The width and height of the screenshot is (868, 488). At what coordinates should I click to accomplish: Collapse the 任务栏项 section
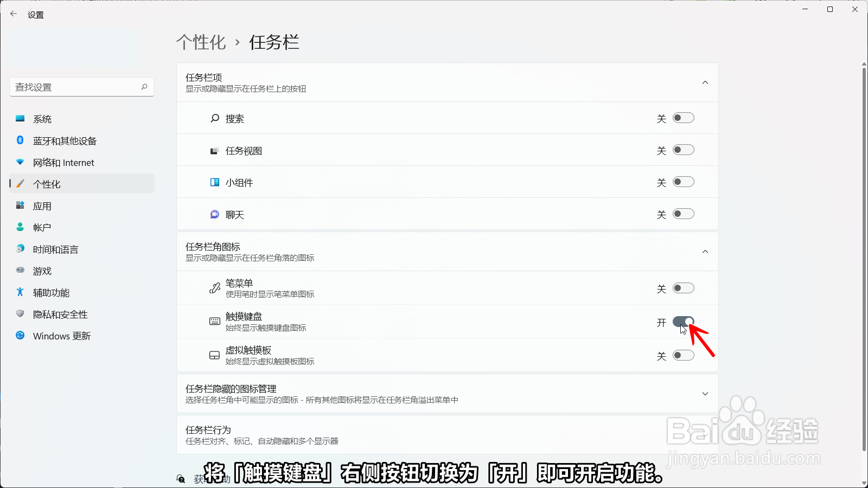705,82
